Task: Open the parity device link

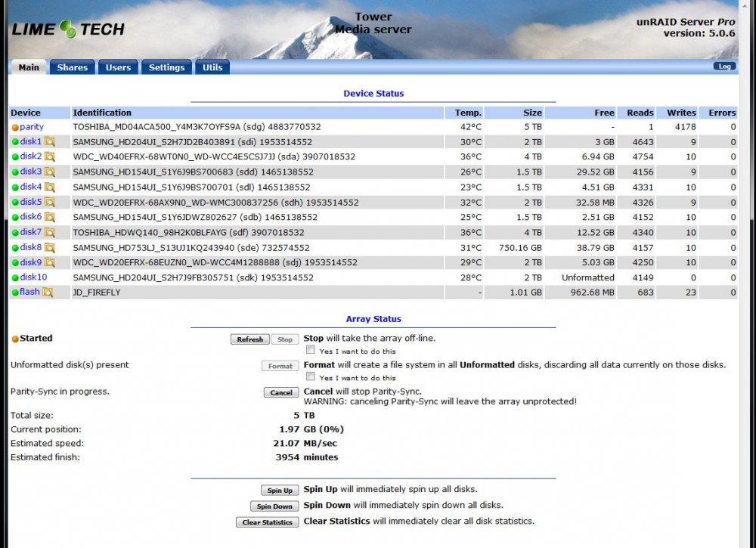Action: (x=32, y=127)
